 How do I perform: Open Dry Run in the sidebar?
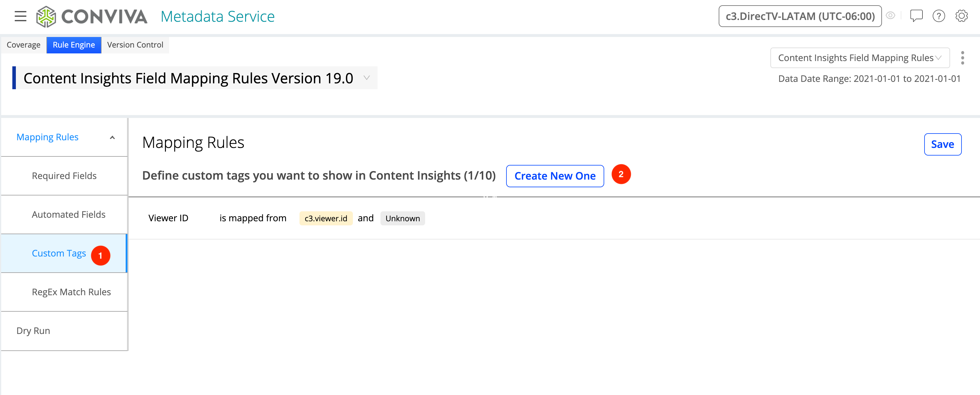pos(64,331)
